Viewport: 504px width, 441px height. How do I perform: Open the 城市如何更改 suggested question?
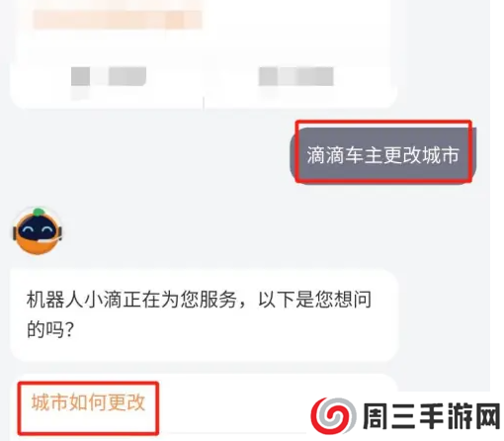click(88, 402)
